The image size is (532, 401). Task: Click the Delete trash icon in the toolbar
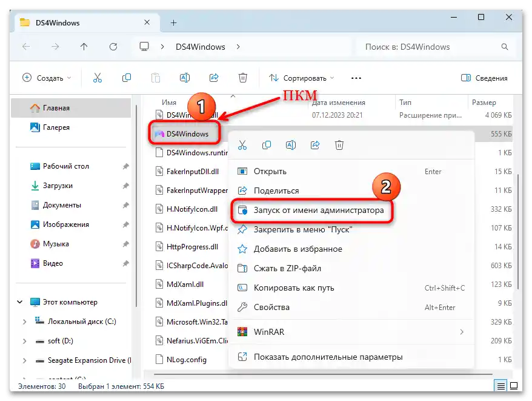pyautogui.click(x=243, y=78)
